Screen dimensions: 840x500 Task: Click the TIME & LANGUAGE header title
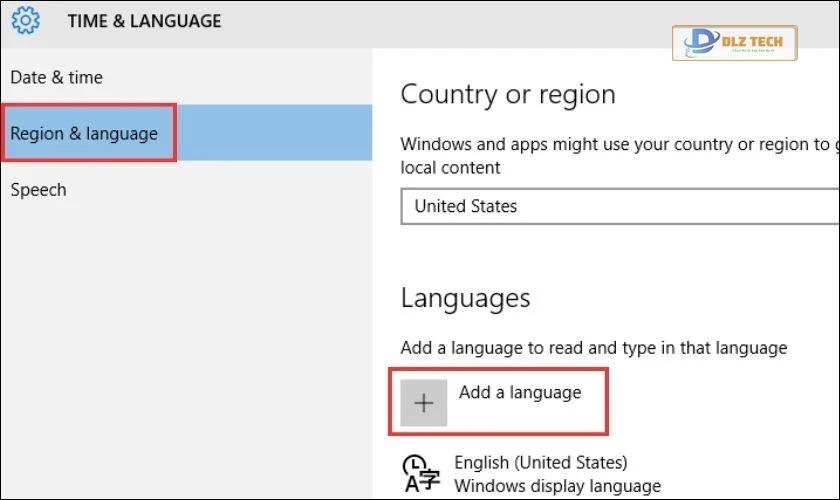144,20
